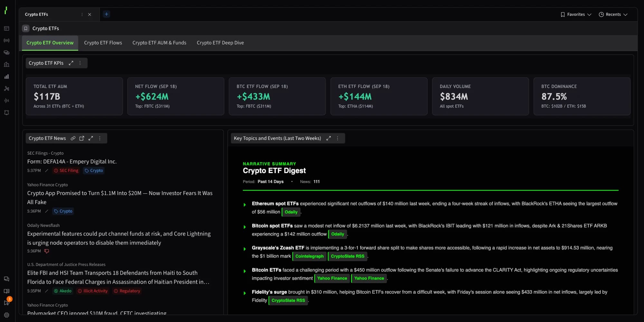644x322 pixels.
Task: Click the thumbs-down icon on Odaily Newsflash item
Action: (47, 251)
